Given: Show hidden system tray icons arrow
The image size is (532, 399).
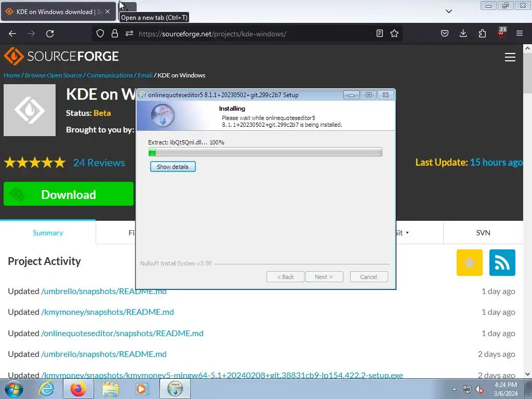Looking at the screenshot, I should [454, 389].
